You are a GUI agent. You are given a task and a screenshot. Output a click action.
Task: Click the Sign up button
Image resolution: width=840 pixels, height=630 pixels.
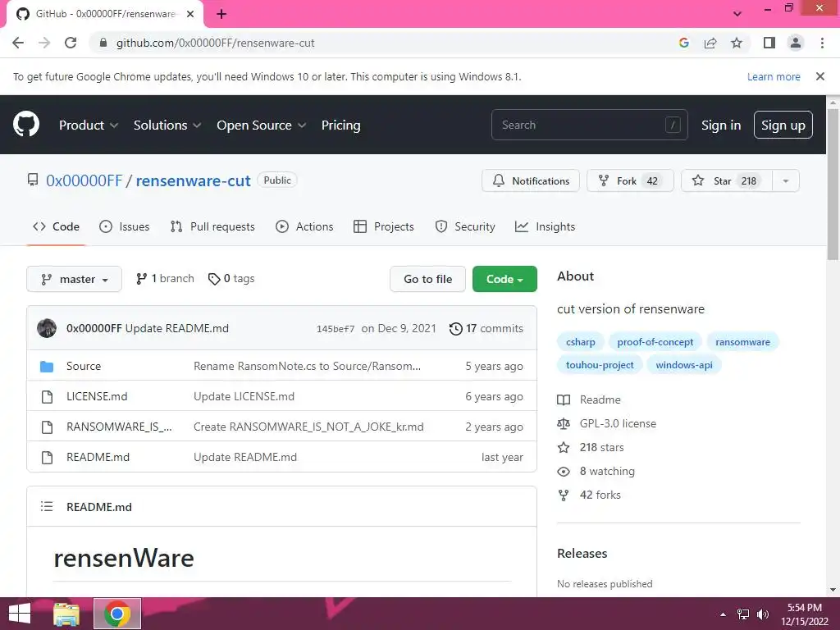(783, 125)
